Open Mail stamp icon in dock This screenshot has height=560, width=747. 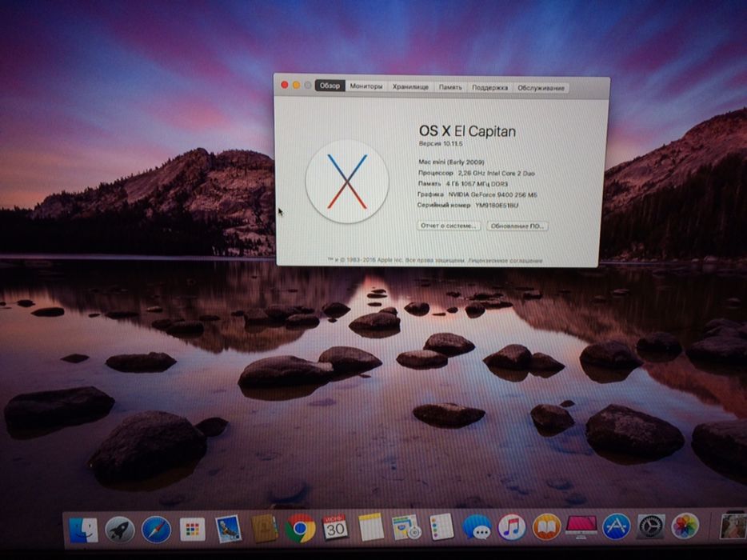(229, 529)
